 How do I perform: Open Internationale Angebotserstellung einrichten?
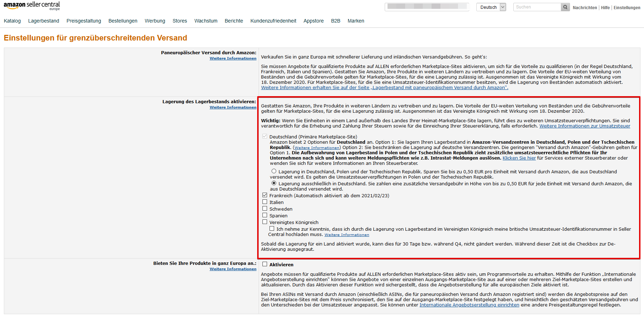click(x=469, y=305)
